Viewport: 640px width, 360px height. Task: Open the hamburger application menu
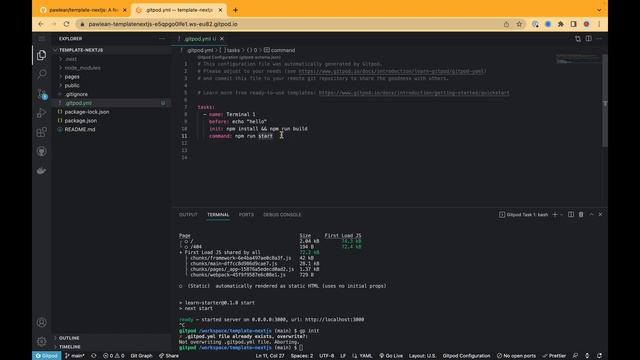point(42,39)
